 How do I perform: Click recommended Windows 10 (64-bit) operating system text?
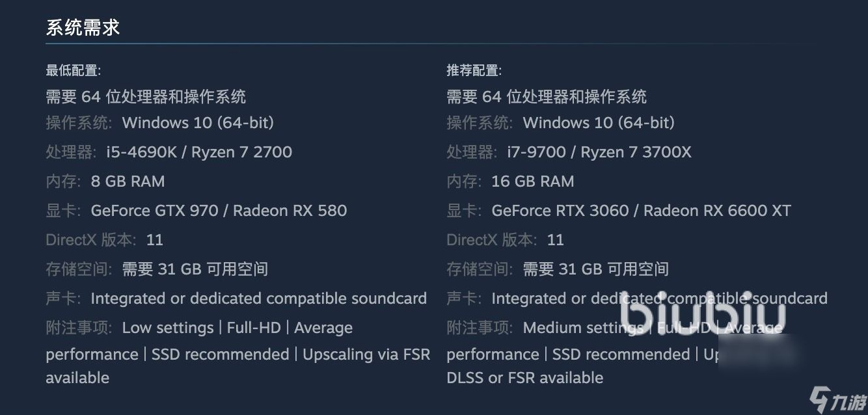[599, 123]
